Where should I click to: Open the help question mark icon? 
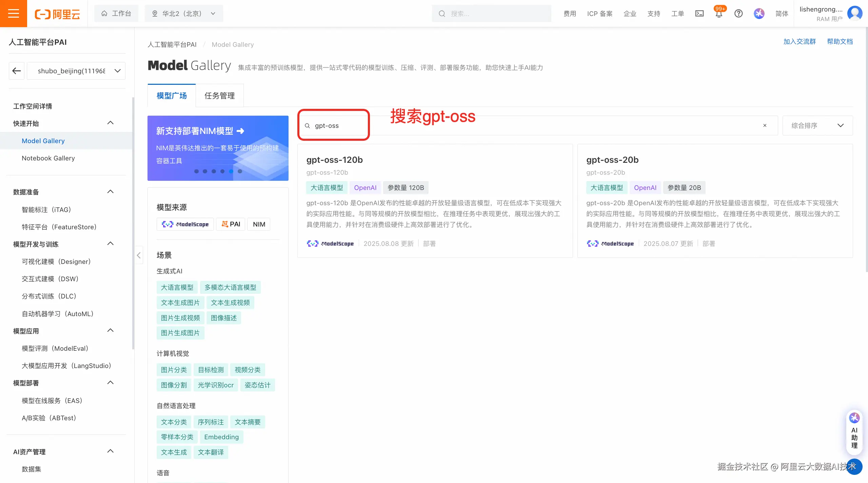[x=738, y=14]
